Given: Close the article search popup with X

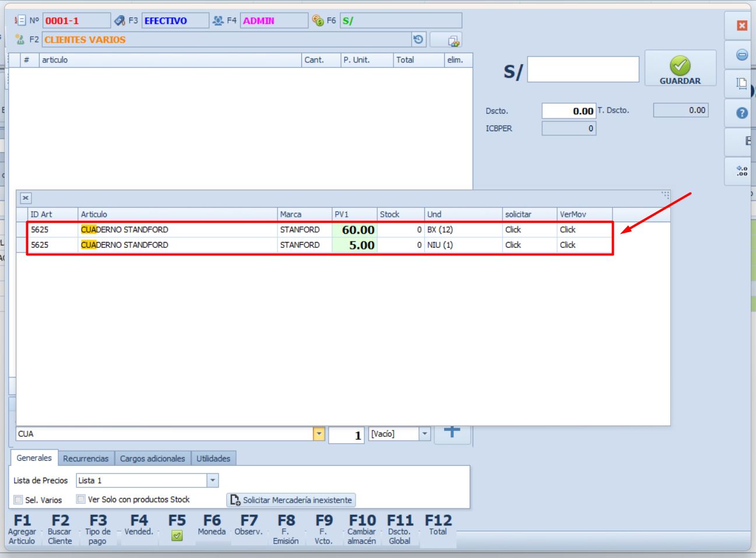Looking at the screenshot, I should [26, 198].
